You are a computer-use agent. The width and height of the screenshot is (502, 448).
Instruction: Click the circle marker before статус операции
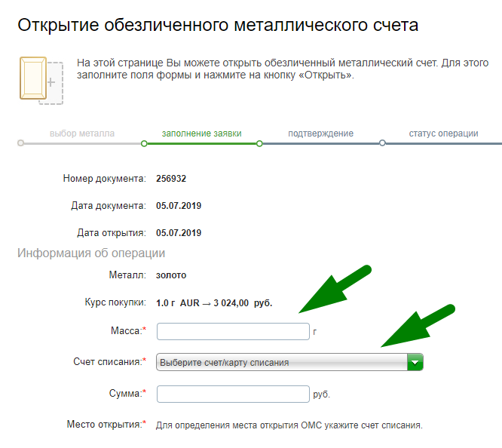point(383,143)
